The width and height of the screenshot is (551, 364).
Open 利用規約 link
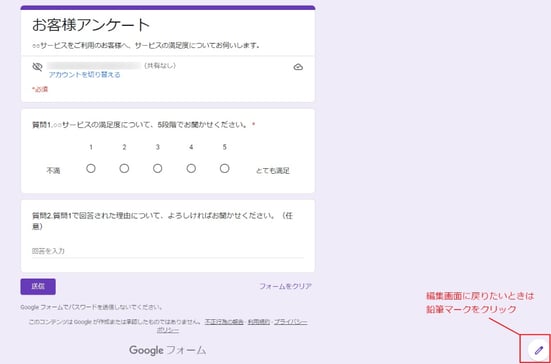[x=259, y=322]
